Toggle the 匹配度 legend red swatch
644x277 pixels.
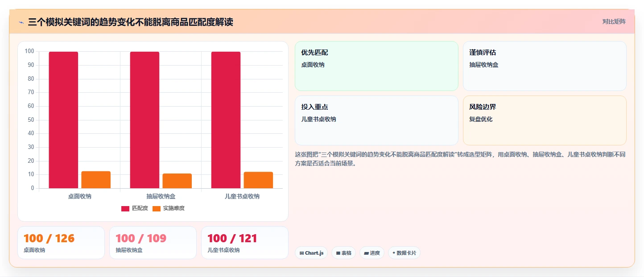tap(125, 209)
